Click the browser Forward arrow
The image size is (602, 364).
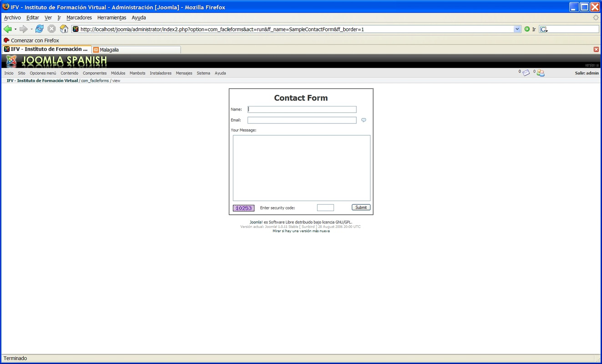coord(23,29)
